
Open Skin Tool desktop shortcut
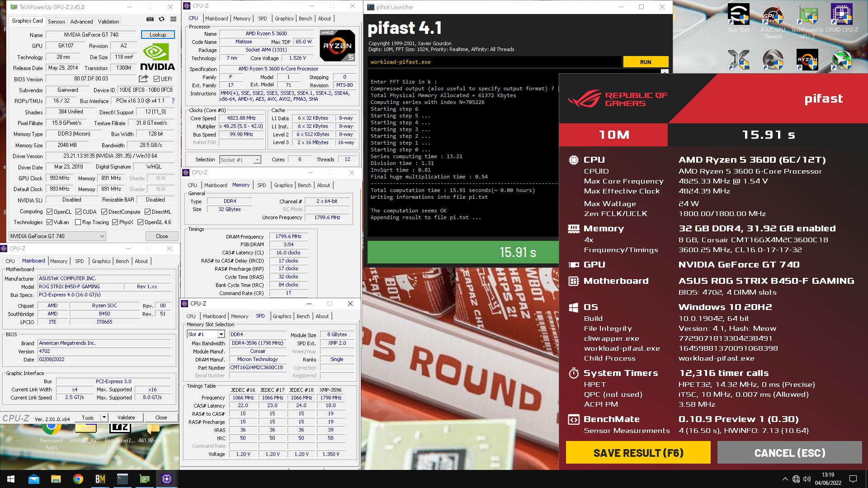pyautogui.click(x=738, y=18)
